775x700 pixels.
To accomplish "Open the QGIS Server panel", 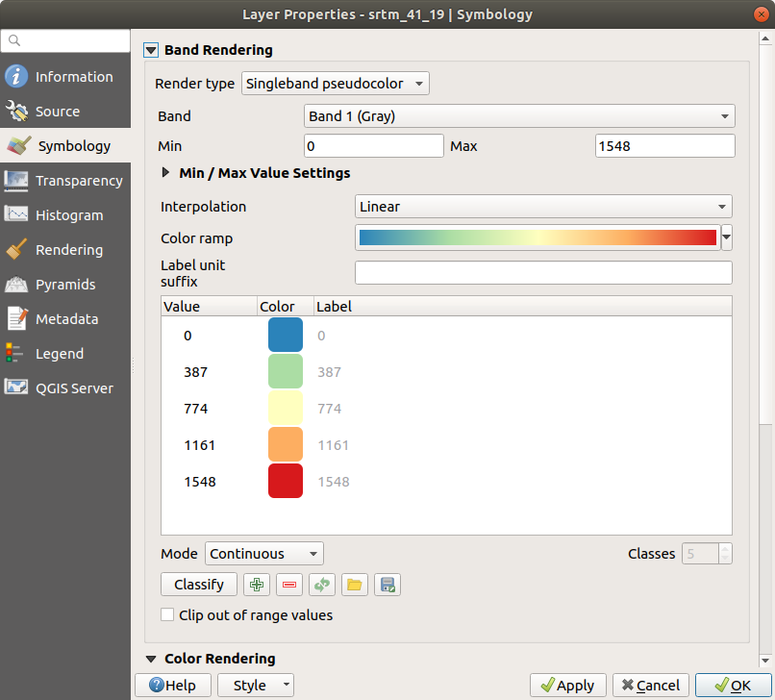I will pos(64,387).
